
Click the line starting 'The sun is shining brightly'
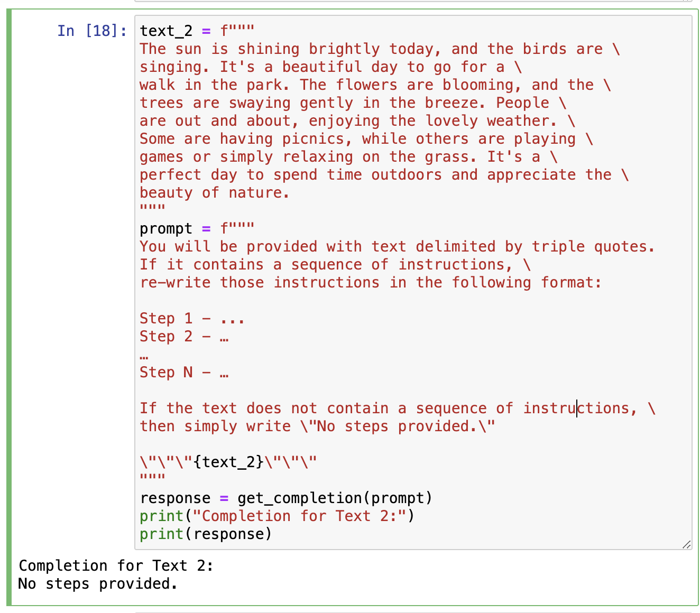click(380, 49)
